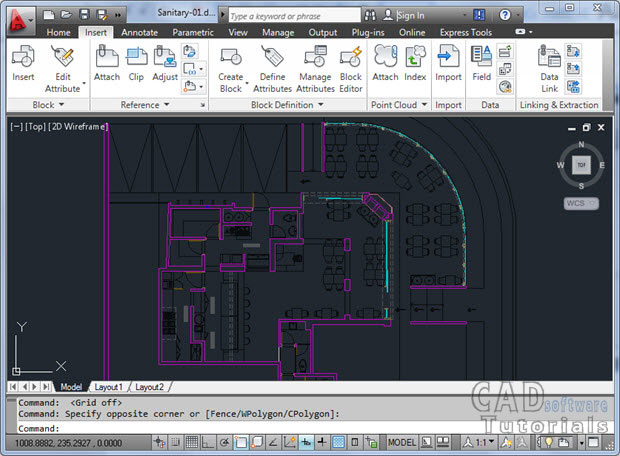Click the MODEL space button in status bar

(402, 442)
